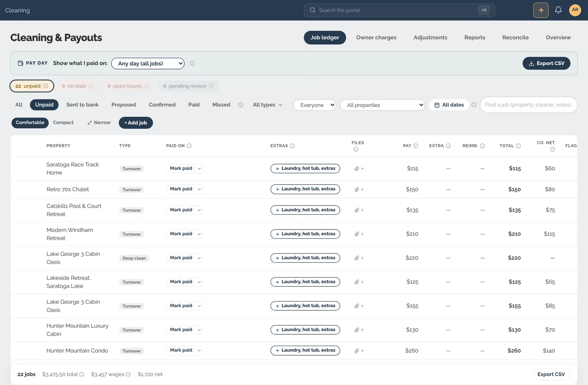Select Comfortable row density
This screenshot has height=385, width=588.
point(30,122)
